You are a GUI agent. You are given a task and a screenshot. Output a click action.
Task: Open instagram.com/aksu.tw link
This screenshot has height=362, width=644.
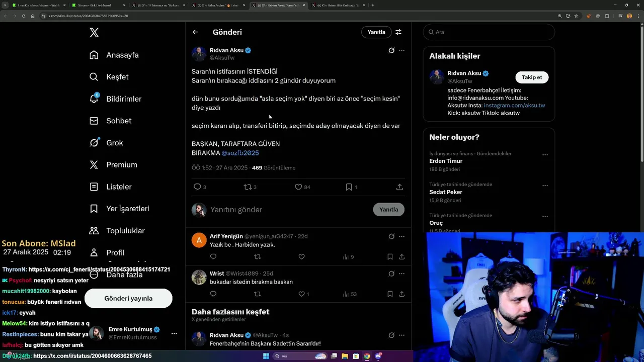tap(514, 106)
